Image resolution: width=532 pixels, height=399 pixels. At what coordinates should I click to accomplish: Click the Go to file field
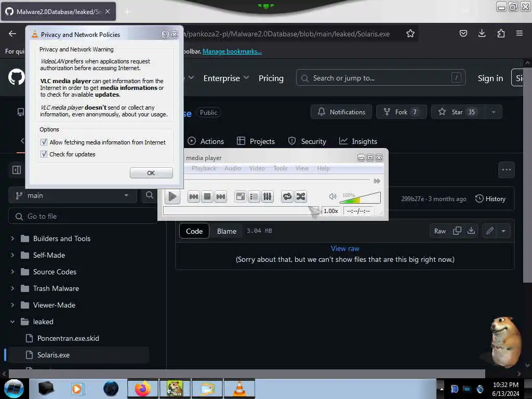(x=83, y=216)
